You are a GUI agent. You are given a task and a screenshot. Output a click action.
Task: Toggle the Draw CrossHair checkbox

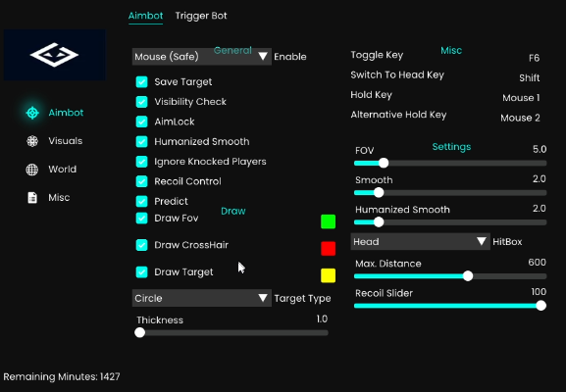(142, 245)
